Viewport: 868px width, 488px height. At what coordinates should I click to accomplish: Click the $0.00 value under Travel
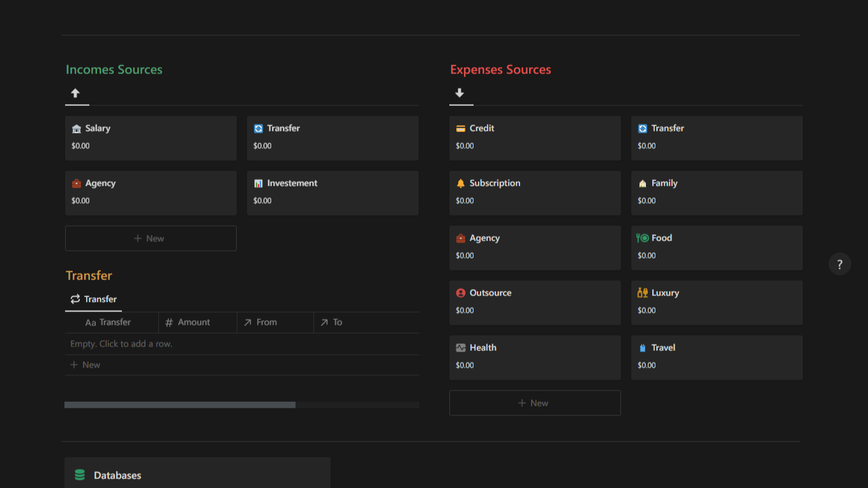pos(647,366)
